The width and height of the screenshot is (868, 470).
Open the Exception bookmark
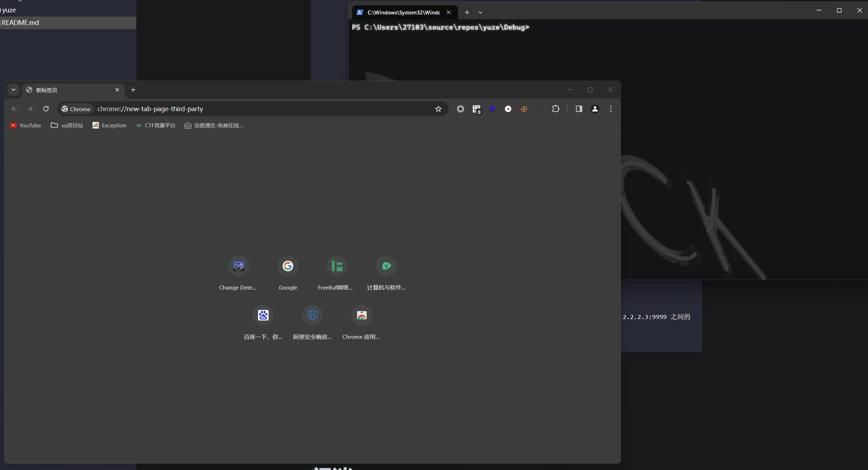coord(109,125)
